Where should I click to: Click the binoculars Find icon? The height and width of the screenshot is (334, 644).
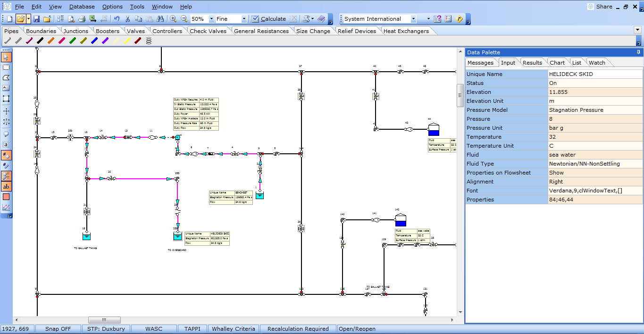(160, 19)
